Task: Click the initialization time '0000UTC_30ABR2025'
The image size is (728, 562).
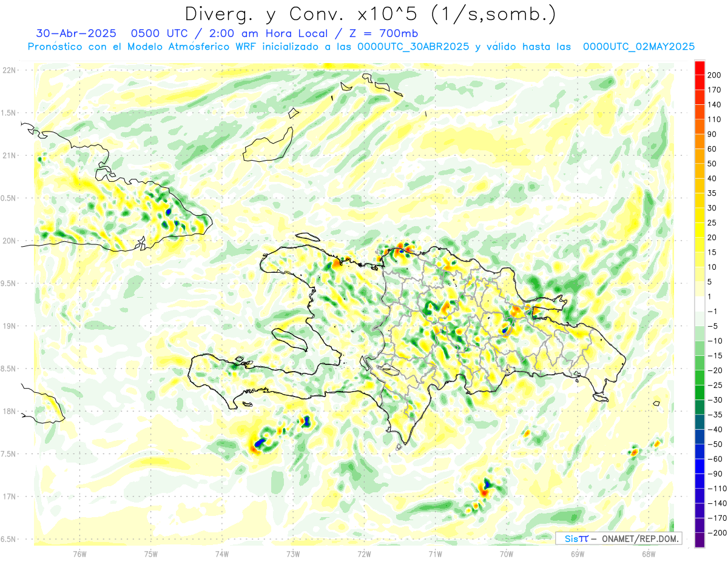Action: coord(413,47)
